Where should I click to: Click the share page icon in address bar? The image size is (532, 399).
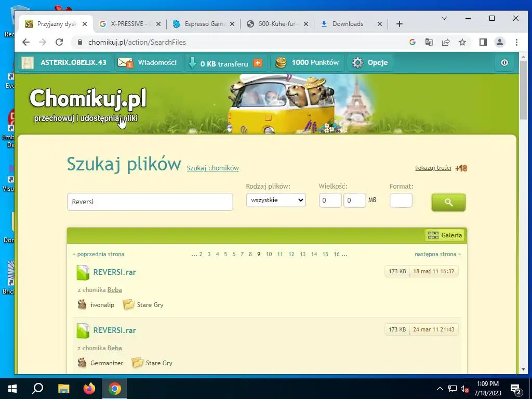pos(445,42)
